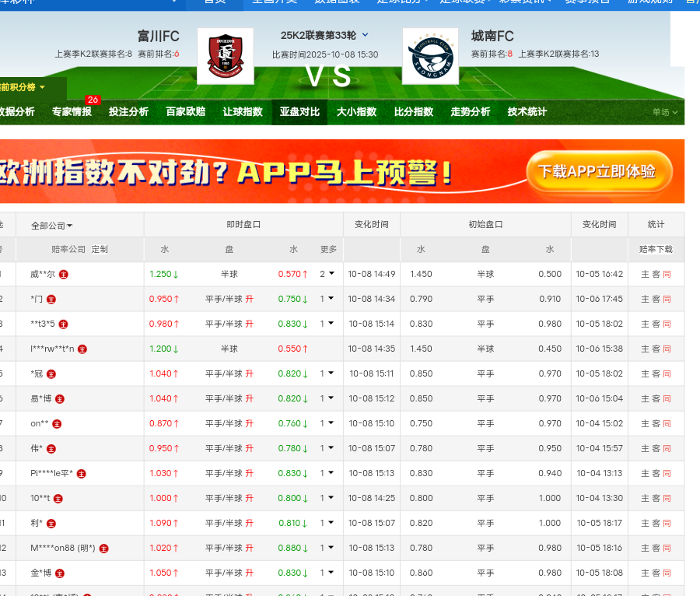Image resolution: width=700 pixels, height=596 pixels.
Task: Expand the 全部公司 company filter dropdown
Action: 52,226
